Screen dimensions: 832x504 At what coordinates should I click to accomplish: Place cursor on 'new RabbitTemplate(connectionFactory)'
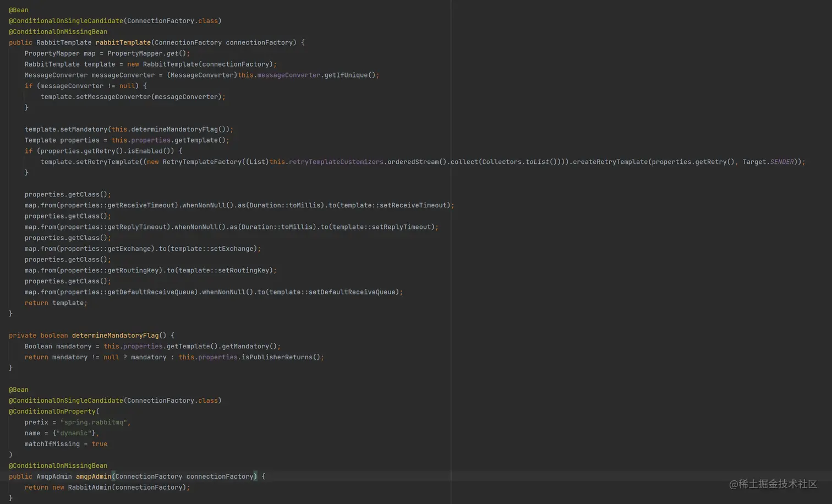[x=200, y=64]
